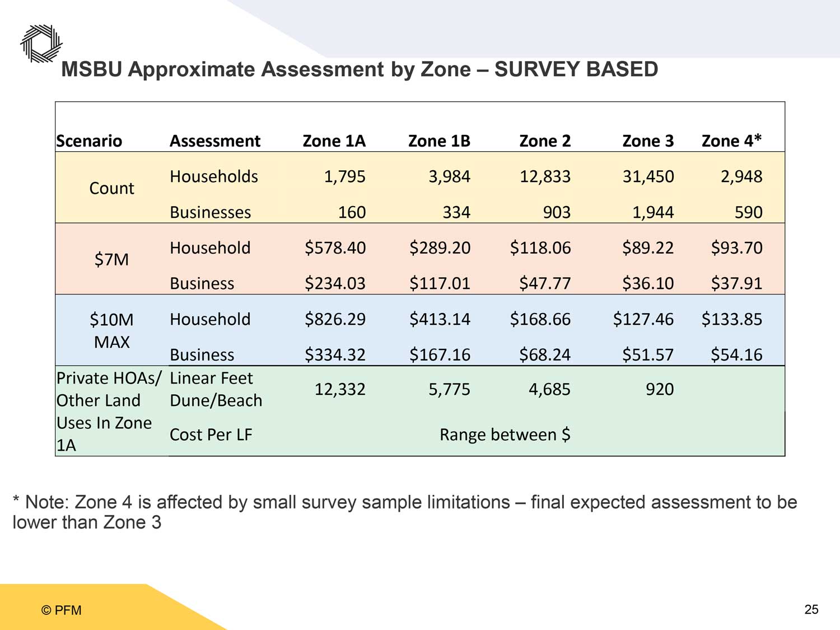Click the Zone 4 footnote text

(404, 512)
